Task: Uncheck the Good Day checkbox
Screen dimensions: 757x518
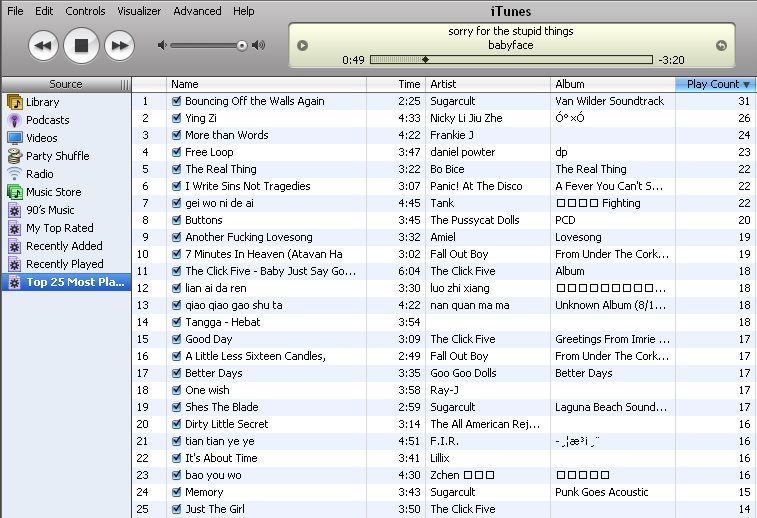Action: click(176, 339)
